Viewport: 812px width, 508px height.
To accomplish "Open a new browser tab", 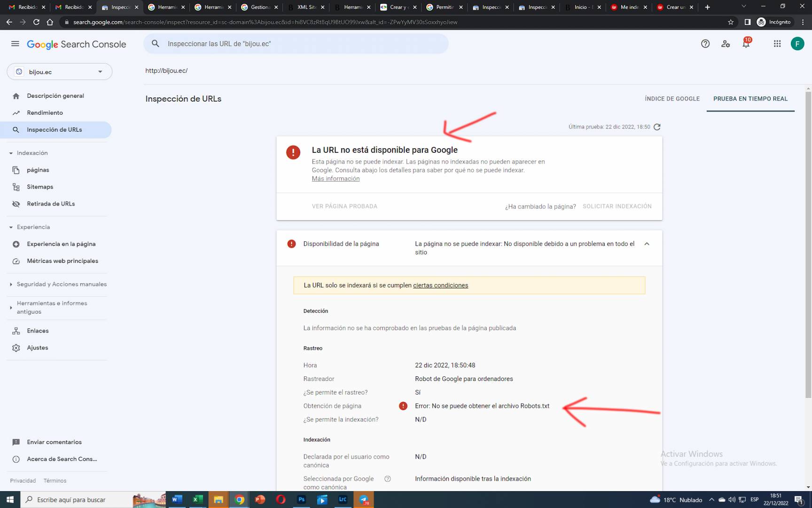I will click(707, 7).
